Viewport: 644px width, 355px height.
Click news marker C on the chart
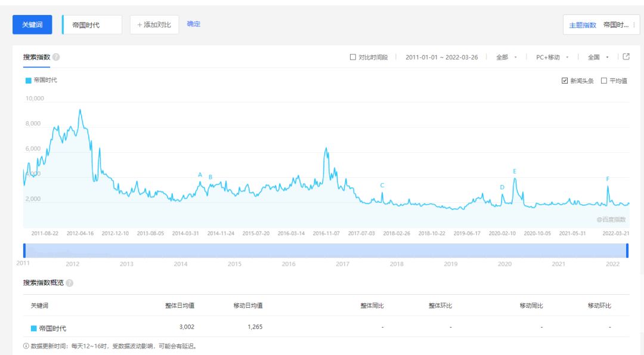pos(382,186)
